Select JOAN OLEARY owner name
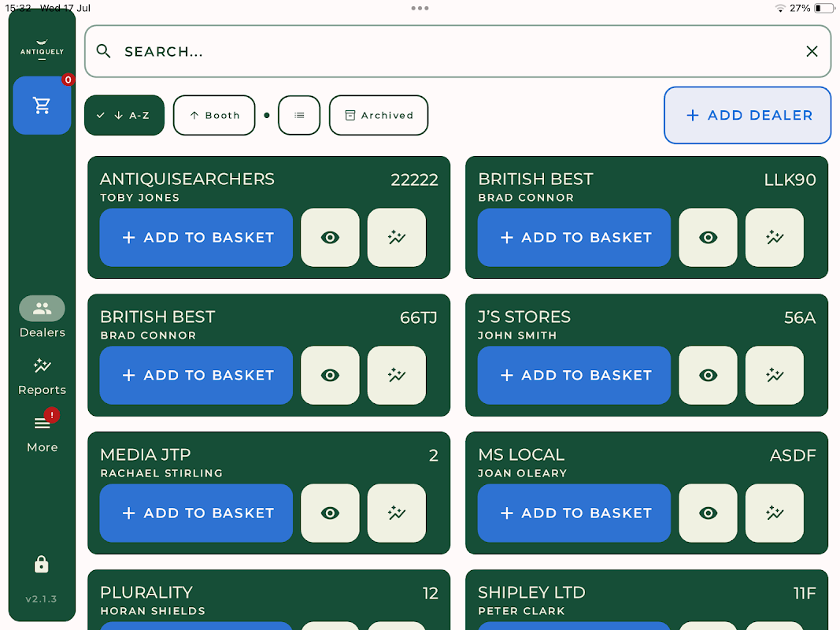This screenshot has width=840, height=630. [522, 472]
